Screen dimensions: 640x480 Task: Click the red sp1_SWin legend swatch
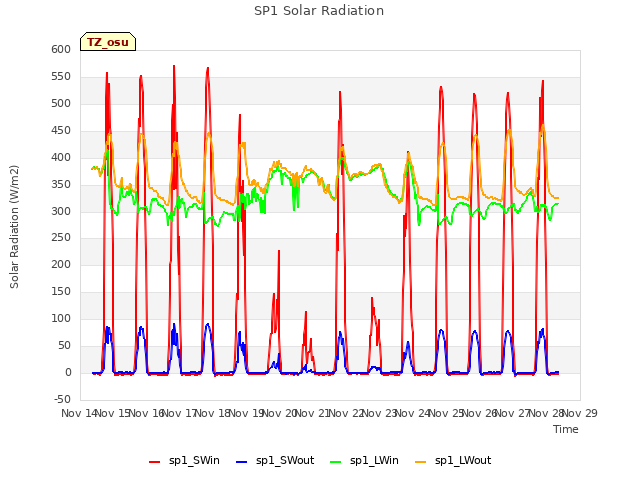(x=155, y=462)
